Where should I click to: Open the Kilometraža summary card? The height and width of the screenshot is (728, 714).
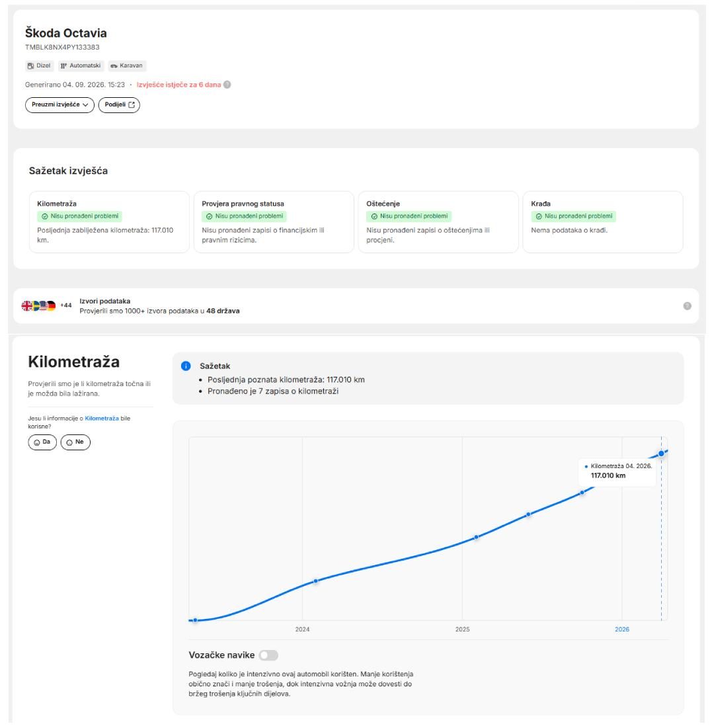109,222
